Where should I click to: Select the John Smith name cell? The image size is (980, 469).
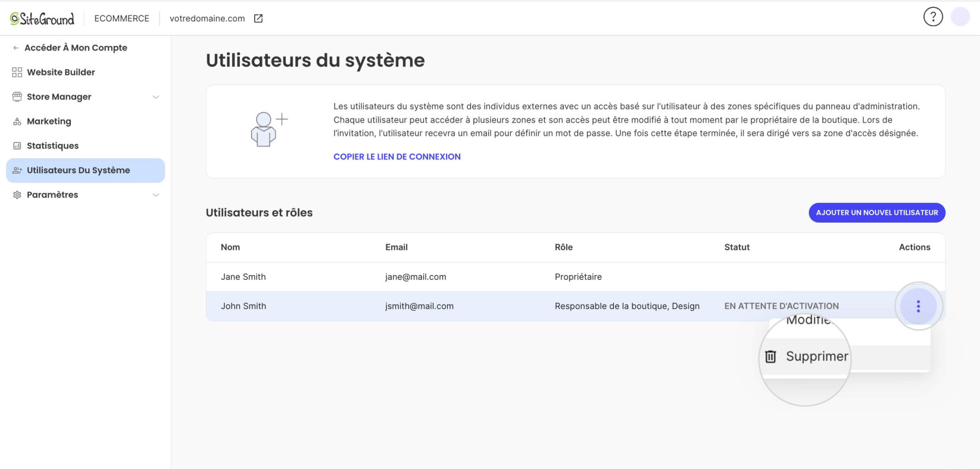coord(244,306)
